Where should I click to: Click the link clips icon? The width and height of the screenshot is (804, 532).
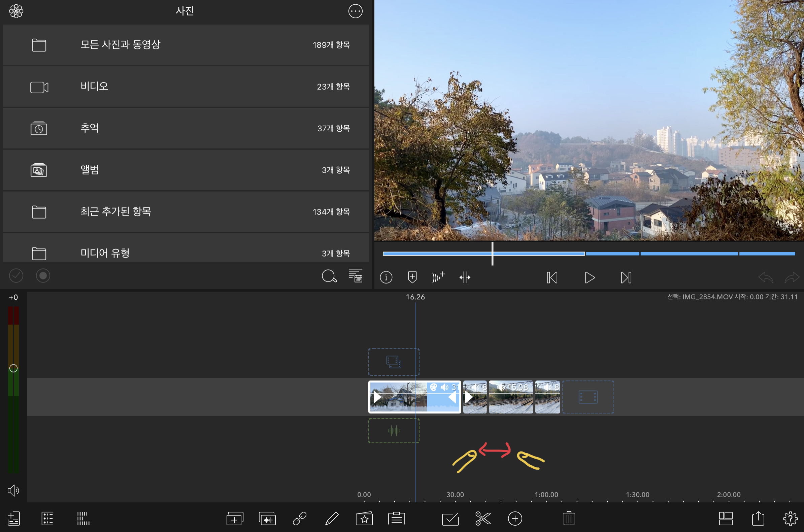pos(300,519)
